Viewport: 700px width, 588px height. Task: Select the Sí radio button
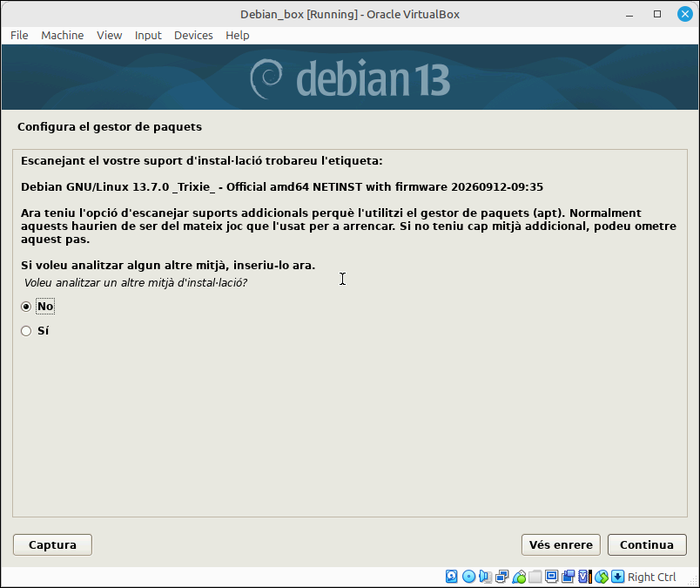tap(26, 331)
